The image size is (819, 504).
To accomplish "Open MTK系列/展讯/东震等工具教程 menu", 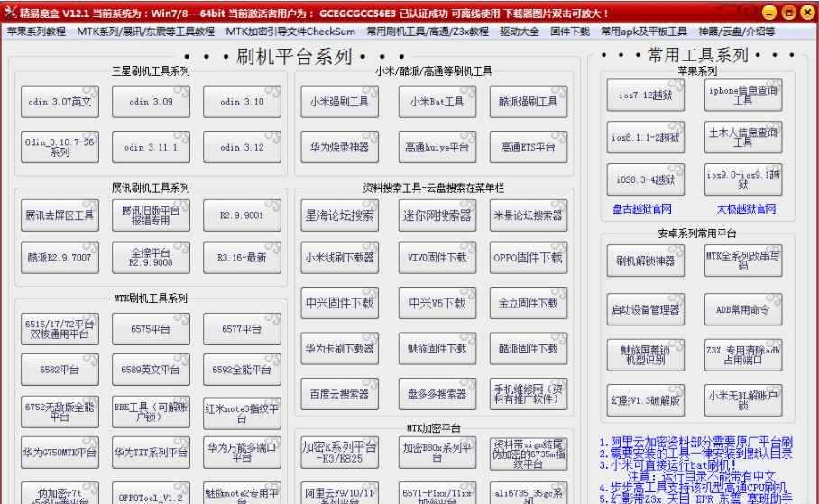I will (146, 32).
